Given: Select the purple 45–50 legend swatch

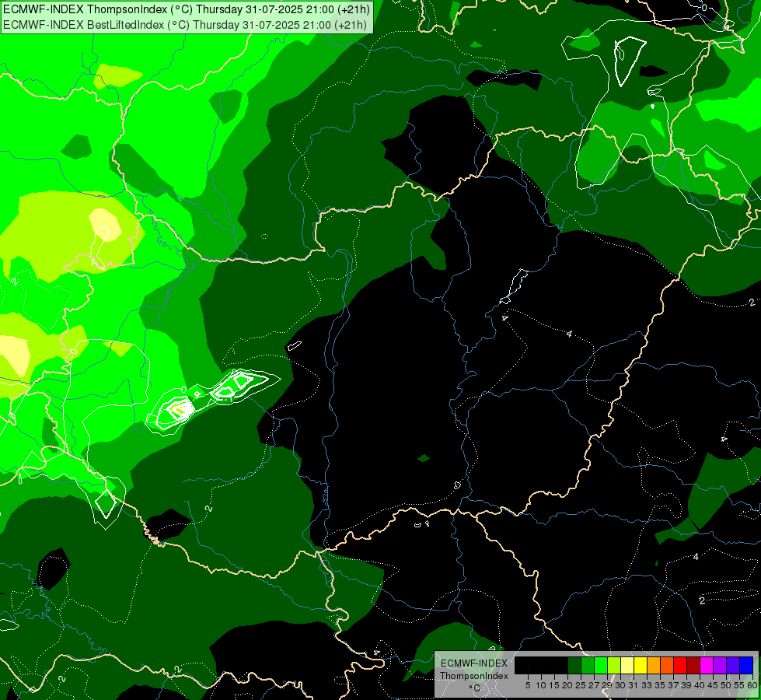Looking at the screenshot, I should click(x=720, y=666).
